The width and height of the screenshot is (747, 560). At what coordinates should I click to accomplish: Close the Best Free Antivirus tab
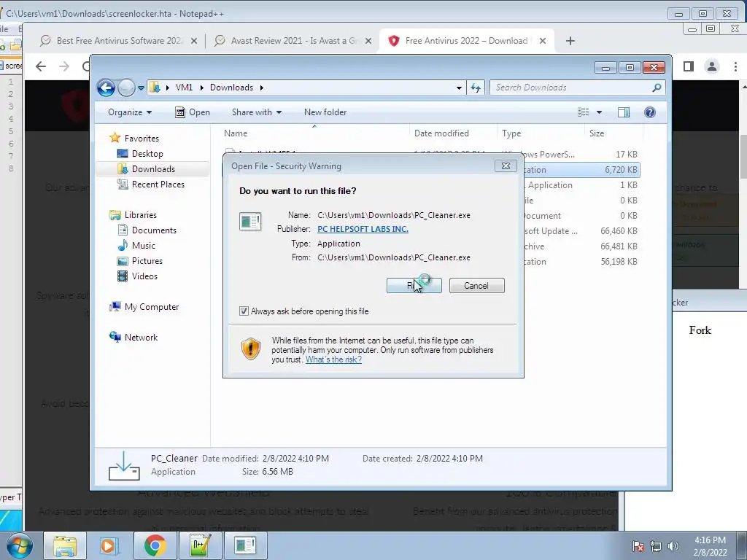point(194,41)
